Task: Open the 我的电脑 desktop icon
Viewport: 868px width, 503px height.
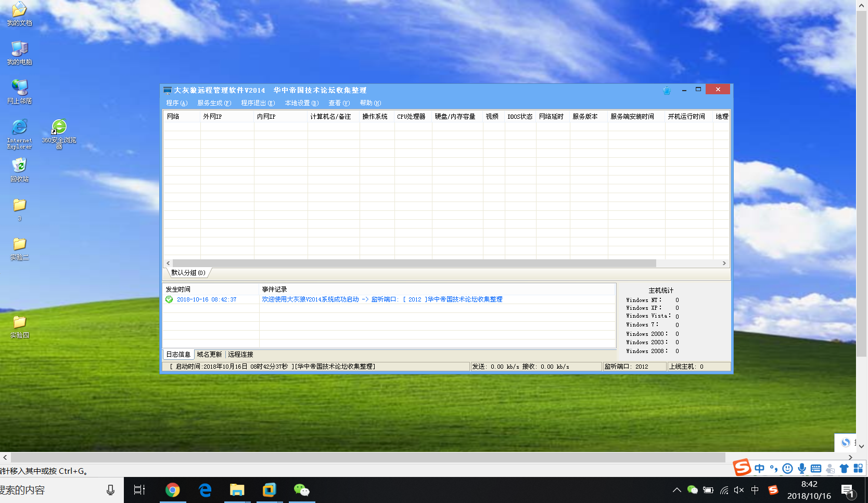Action: (19, 53)
